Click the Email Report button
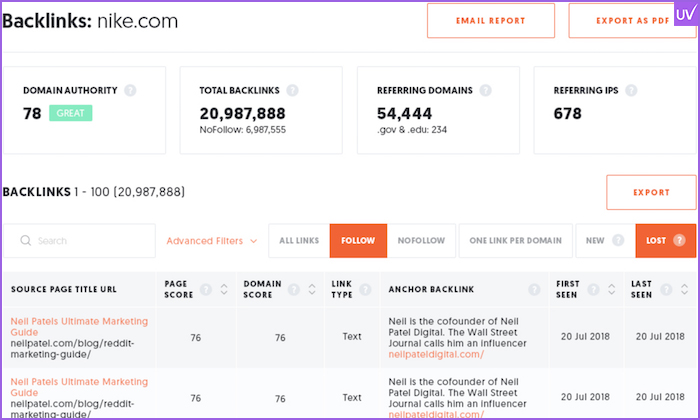This screenshot has width=700, height=420. 491,21
